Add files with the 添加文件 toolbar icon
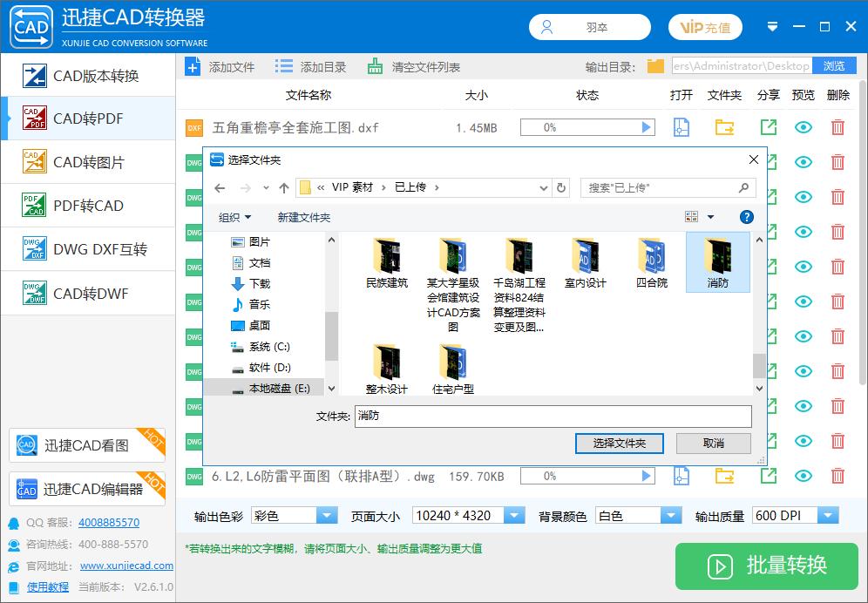 192,64
